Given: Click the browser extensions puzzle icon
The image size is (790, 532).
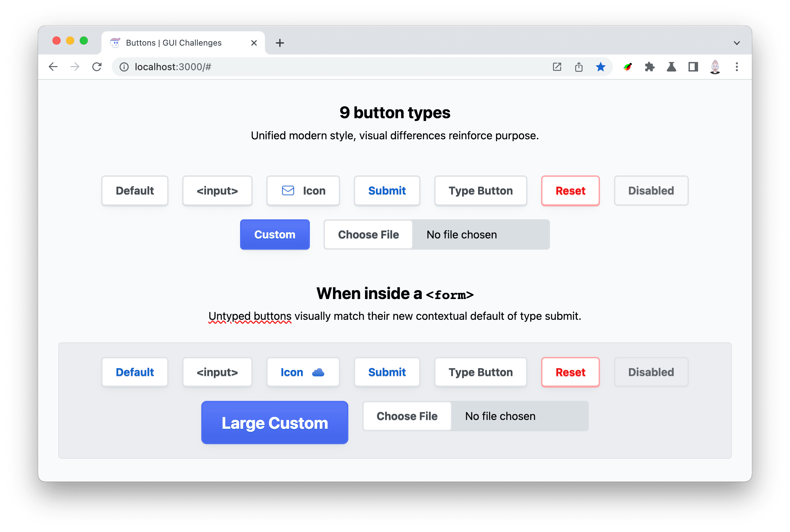Looking at the screenshot, I should 652,66.
